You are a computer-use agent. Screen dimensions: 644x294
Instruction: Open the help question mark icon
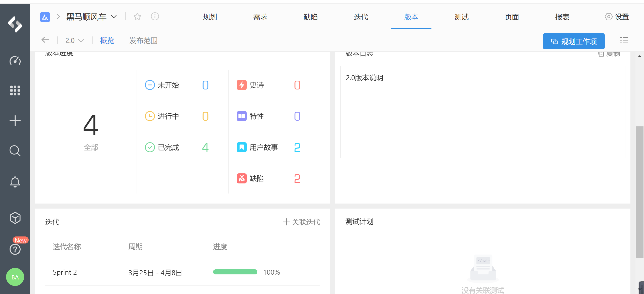pos(15,249)
